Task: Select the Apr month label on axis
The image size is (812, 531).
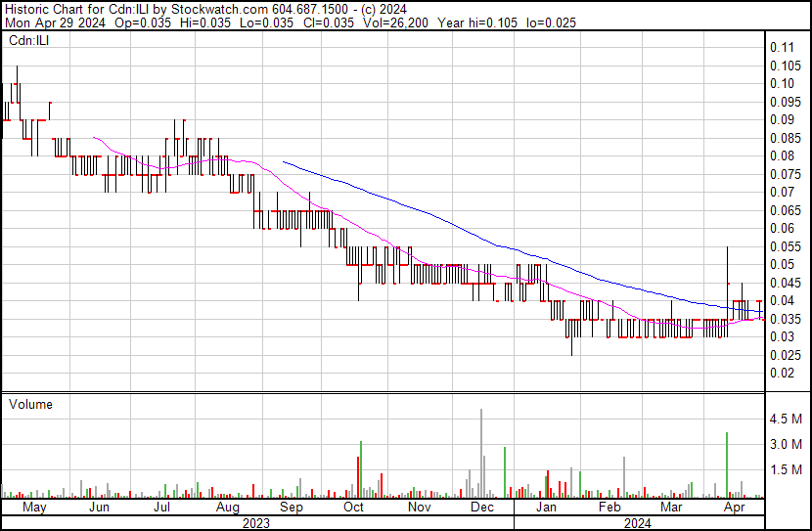Action: (735, 507)
